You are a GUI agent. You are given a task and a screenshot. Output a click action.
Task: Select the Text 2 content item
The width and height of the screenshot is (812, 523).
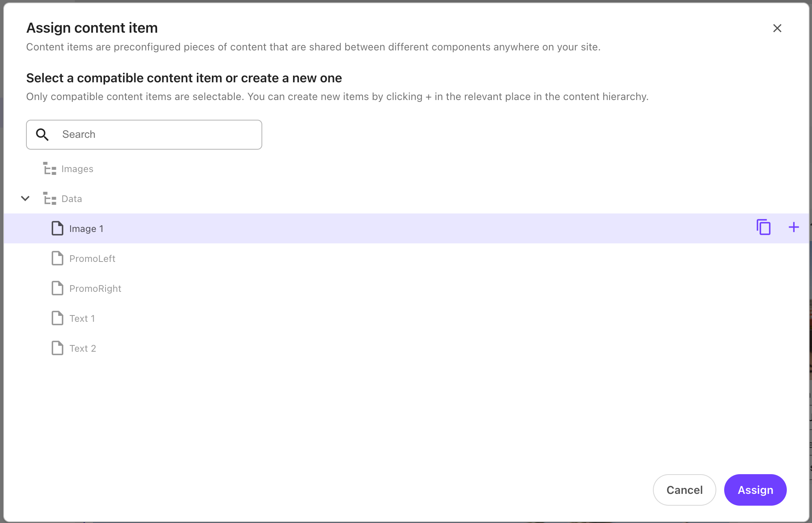click(83, 348)
